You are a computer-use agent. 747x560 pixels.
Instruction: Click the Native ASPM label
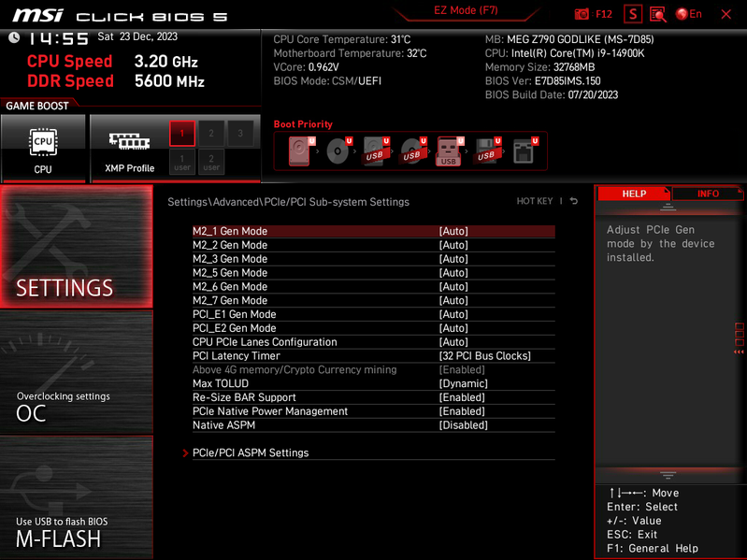223,424
